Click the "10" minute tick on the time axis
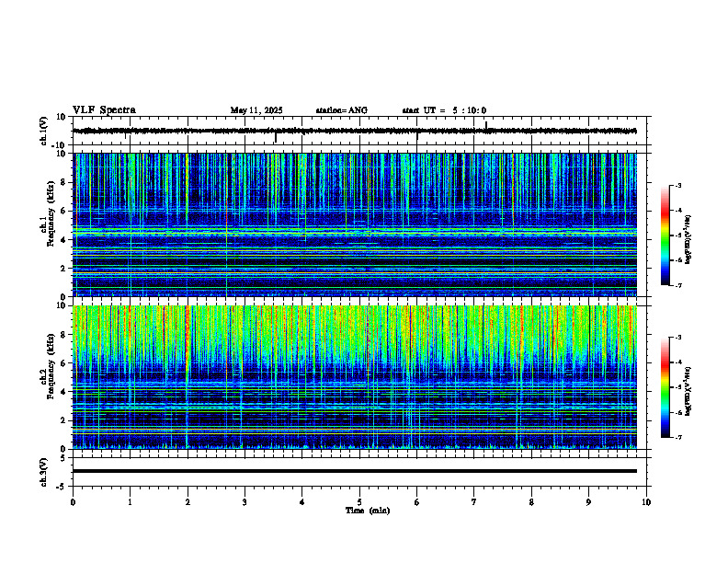The image size is (728, 563). click(x=646, y=502)
